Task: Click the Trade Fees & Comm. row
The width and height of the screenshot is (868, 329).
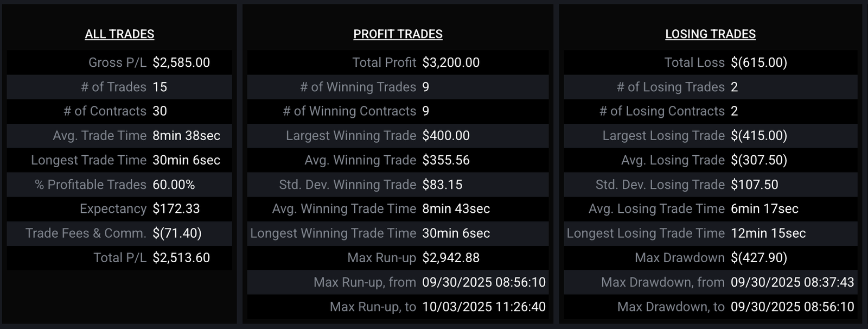Action: coord(119,233)
